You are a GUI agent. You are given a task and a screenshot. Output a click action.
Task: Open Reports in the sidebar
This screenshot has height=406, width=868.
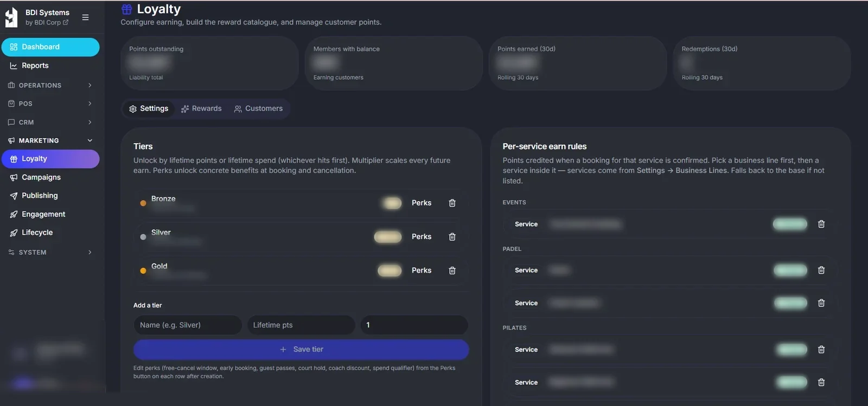(50, 66)
